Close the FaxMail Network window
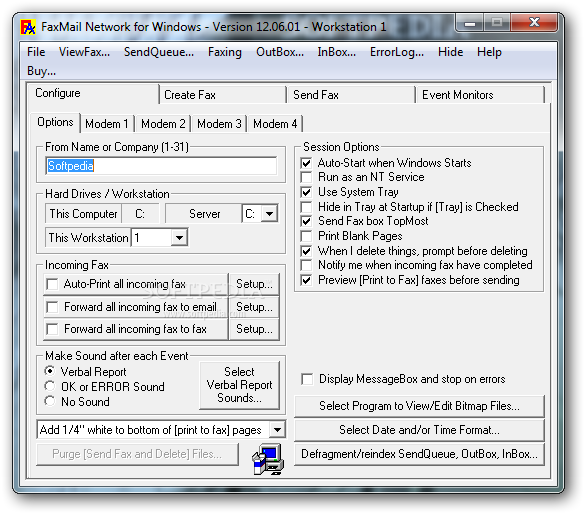585x514 pixels. coord(534,22)
